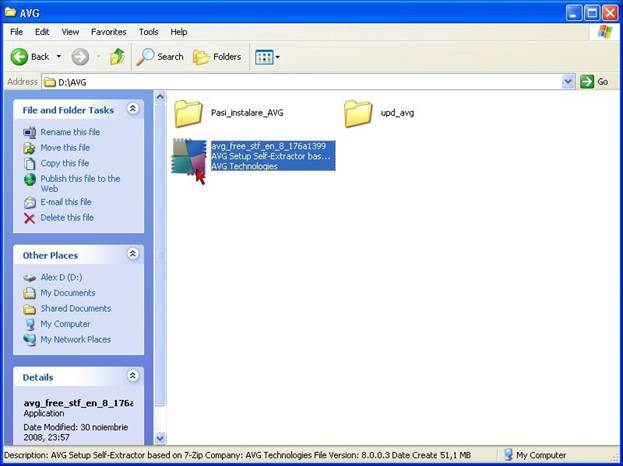Open My Documents link
The height and width of the screenshot is (466, 623).
pyautogui.click(x=68, y=293)
